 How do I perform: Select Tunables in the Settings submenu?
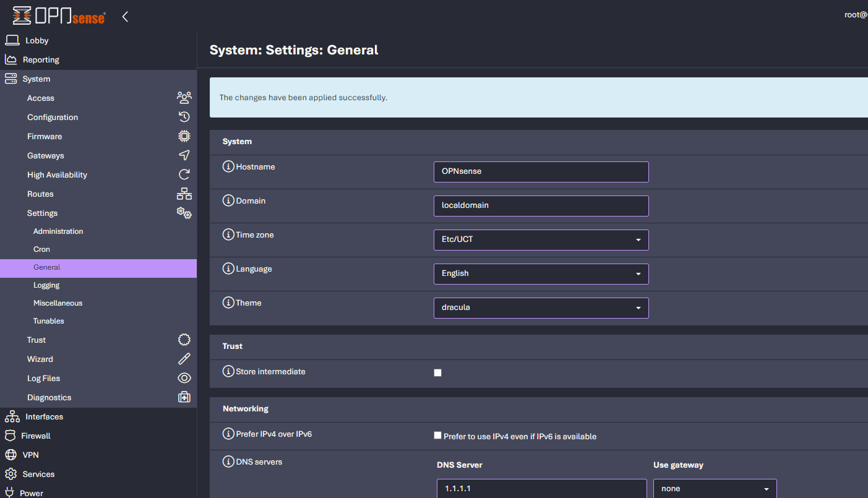coord(49,321)
